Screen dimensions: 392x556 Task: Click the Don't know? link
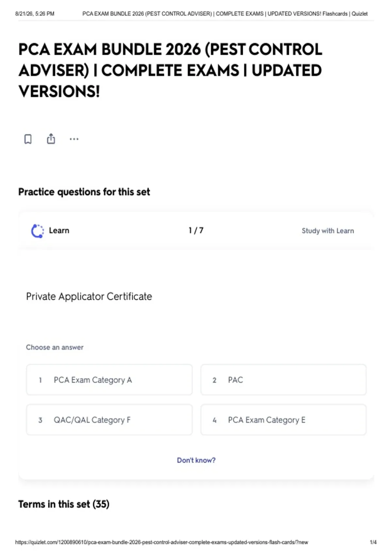(x=196, y=460)
